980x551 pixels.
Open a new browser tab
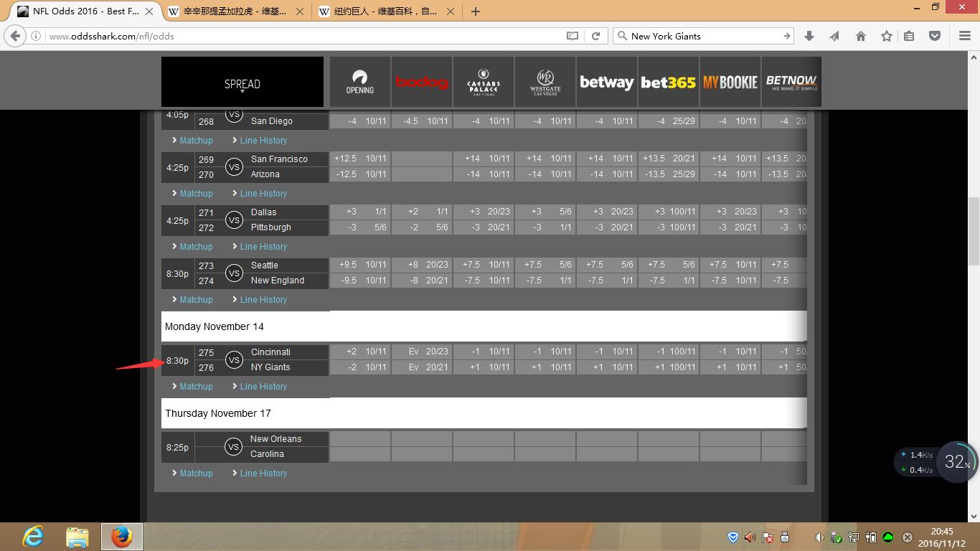click(475, 11)
